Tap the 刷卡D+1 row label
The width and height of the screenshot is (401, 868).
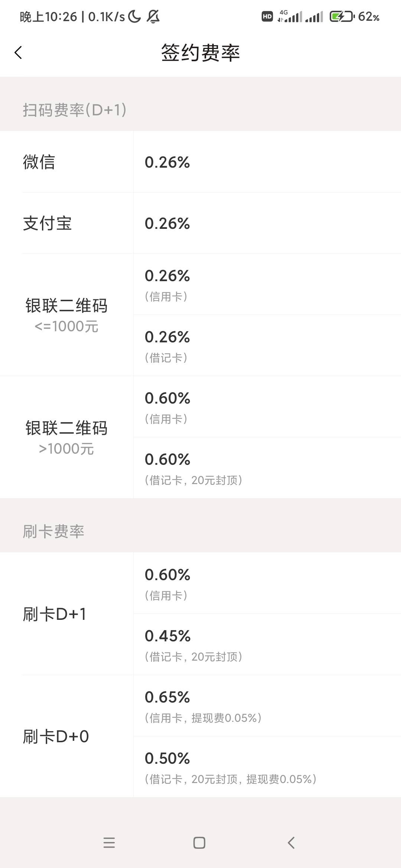[55, 614]
